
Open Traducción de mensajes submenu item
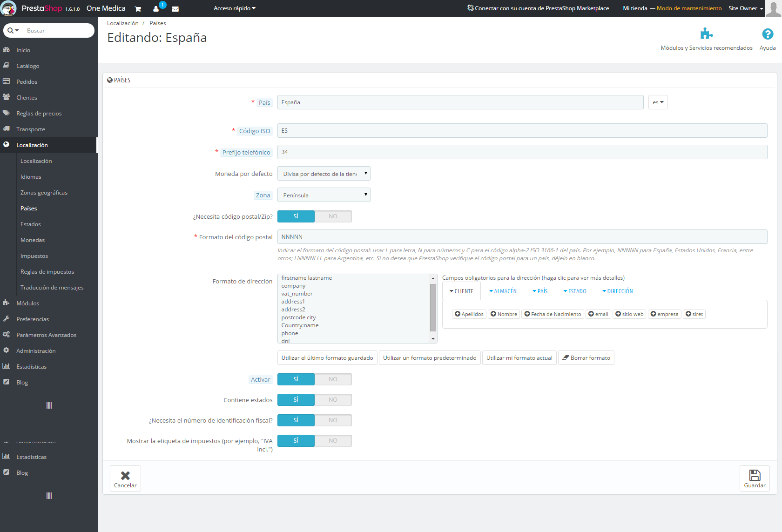click(x=52, y=288)
